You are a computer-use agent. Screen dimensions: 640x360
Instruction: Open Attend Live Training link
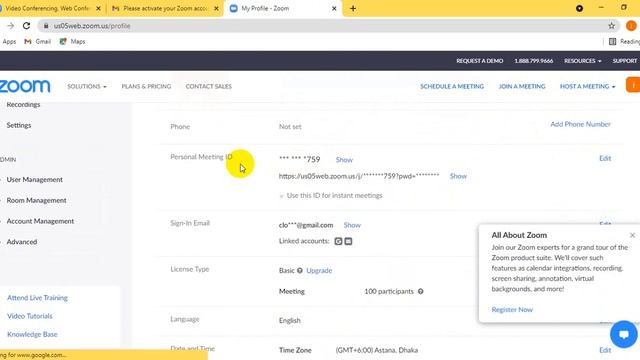(x=37, y=298)
